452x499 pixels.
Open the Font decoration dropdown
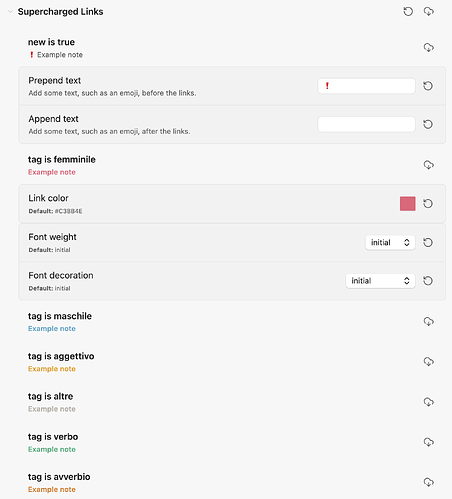coord(380,281)
